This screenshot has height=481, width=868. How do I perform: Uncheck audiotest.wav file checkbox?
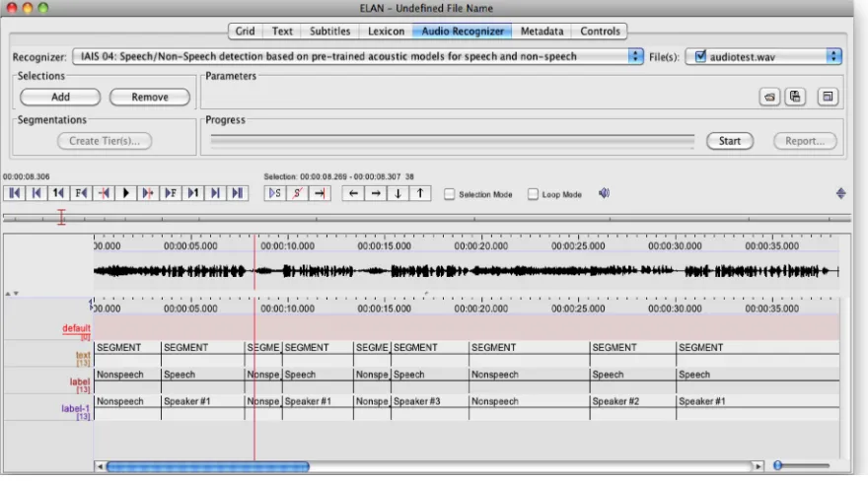pos(700,56)
